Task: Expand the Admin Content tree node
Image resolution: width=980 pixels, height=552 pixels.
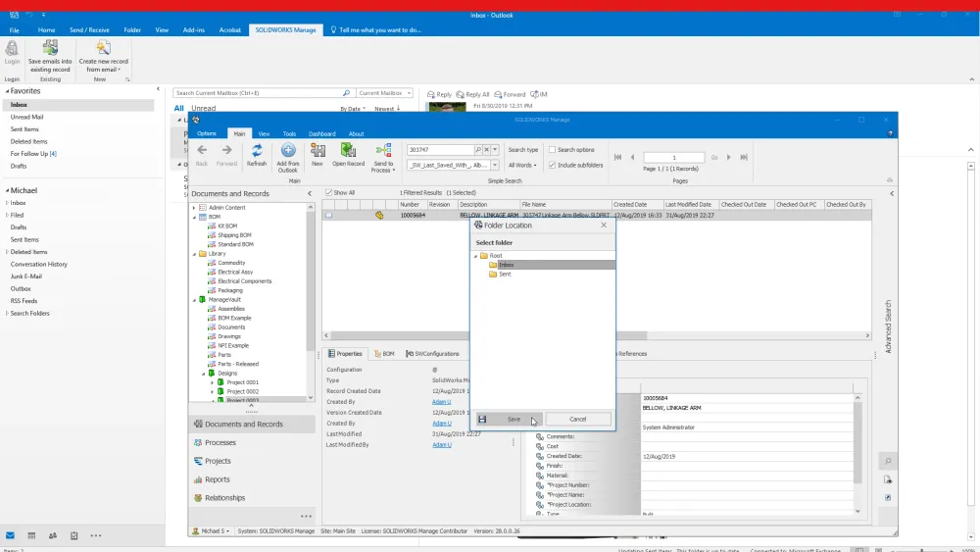Action: tap(194, 208)
